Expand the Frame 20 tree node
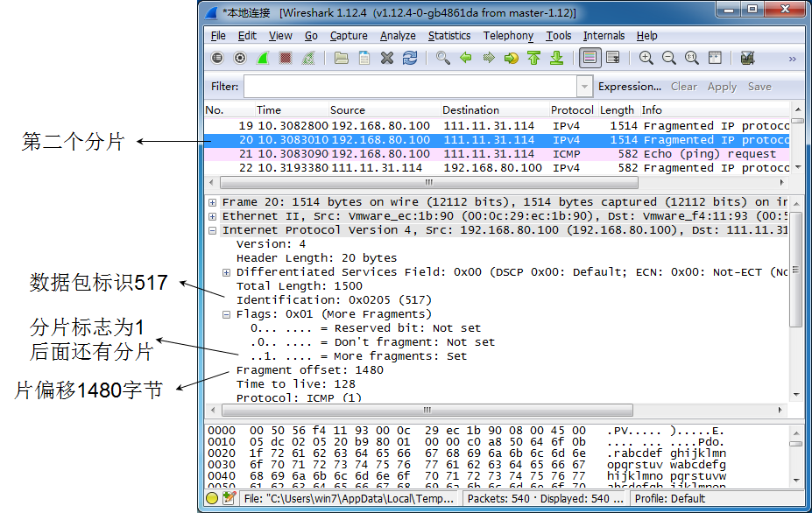The width and height of the screenshot is (812, 513). [x=212, y=202]
